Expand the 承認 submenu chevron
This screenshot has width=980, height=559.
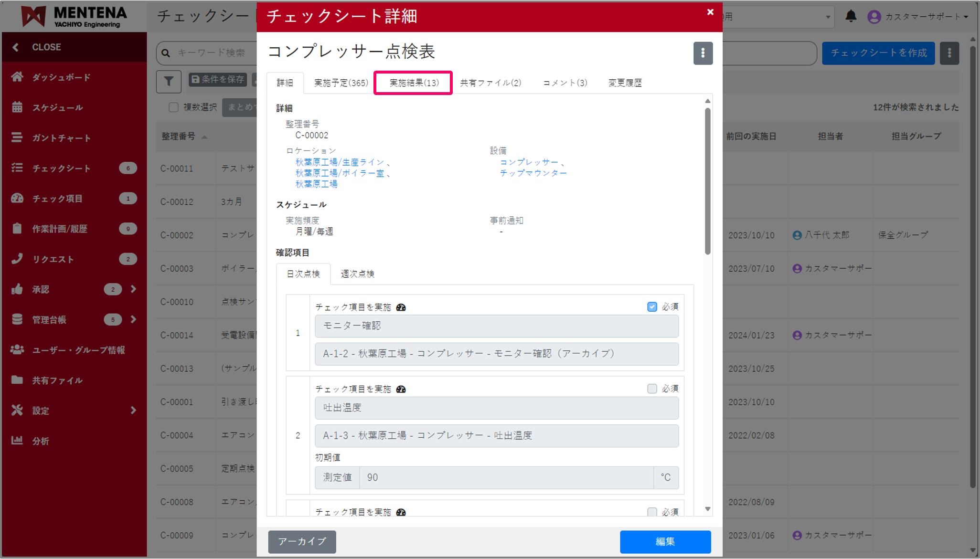(x=134, y=289)
